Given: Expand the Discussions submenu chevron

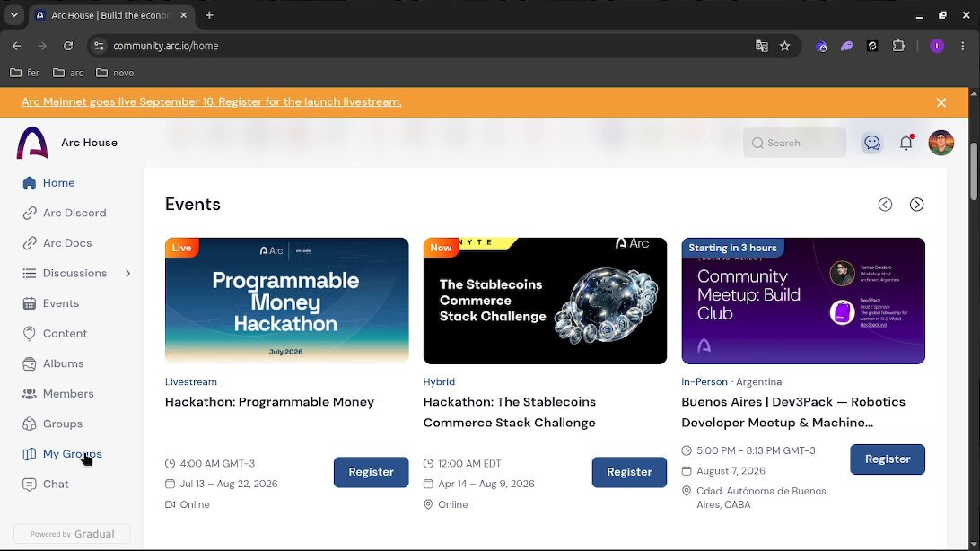Looking at the screenshot, I should 127,273.
